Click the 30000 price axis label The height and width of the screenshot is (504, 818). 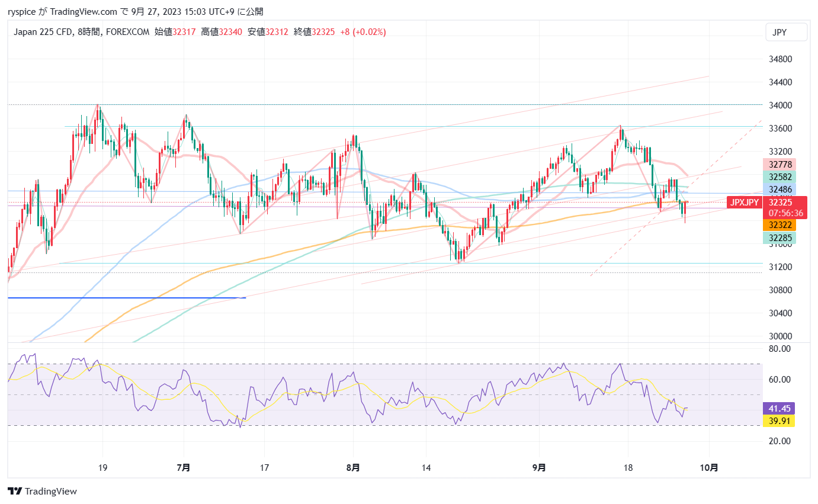point(779,336)
